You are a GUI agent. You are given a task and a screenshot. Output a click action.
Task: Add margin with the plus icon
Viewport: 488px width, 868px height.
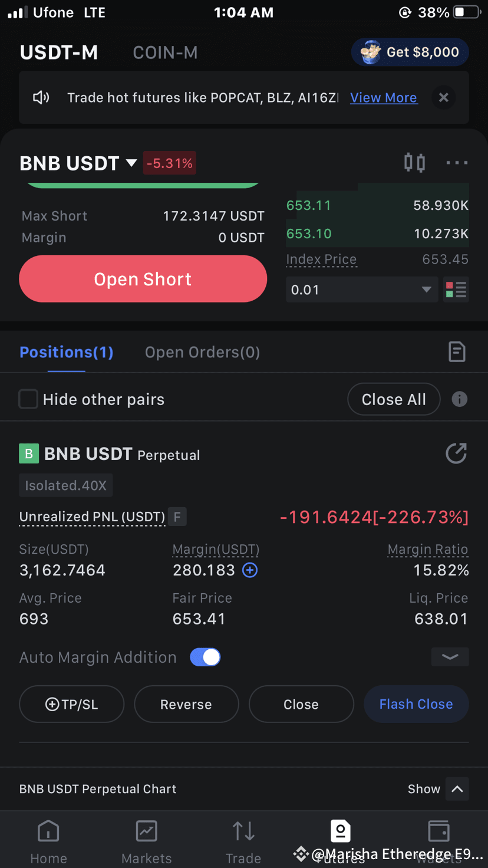250,570
